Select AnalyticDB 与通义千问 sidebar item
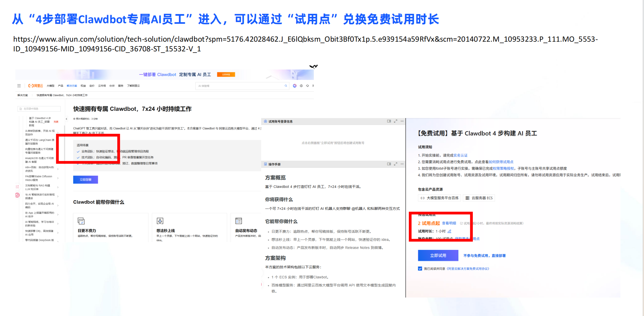The width and height of the screenshot is (644, 316). (x=40, y=160)
